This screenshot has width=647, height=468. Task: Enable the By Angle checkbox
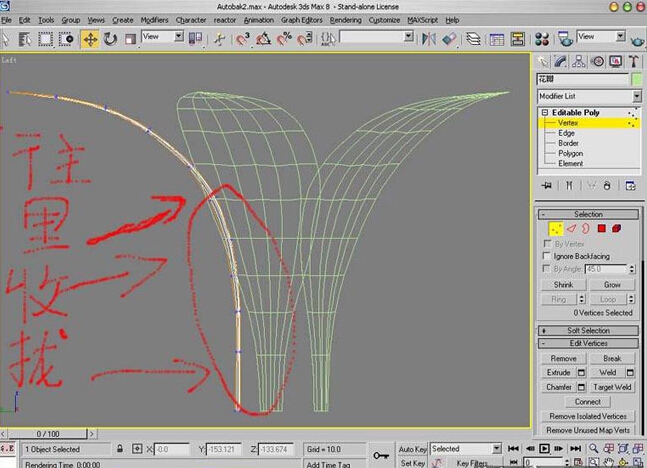pos(547,269)
